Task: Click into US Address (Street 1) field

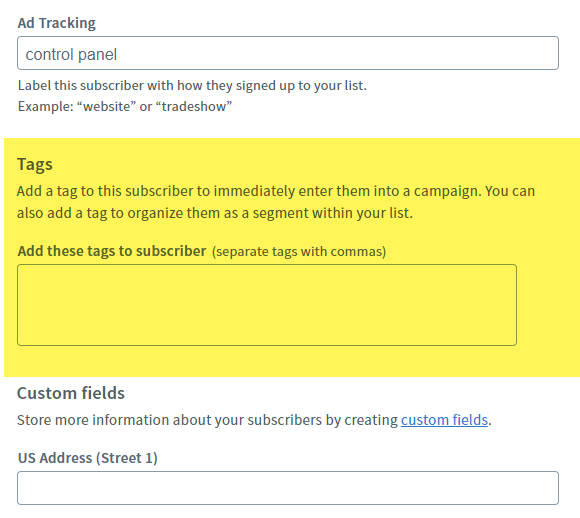Action: point(288,488)
